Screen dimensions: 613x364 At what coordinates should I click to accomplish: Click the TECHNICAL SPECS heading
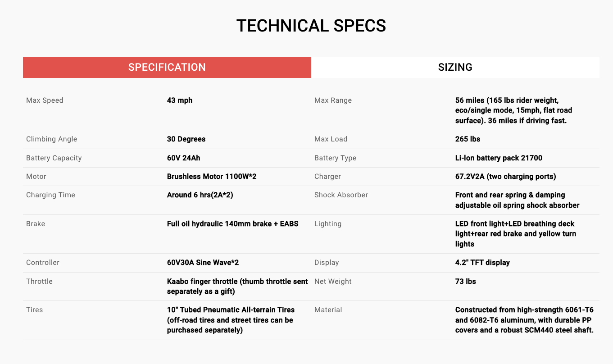click(x=311, y=26)
